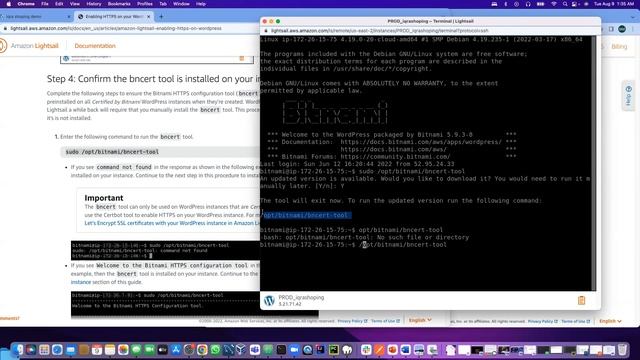
Task: Click the orange copy icon above Step 4
Action: click(242, 58)
